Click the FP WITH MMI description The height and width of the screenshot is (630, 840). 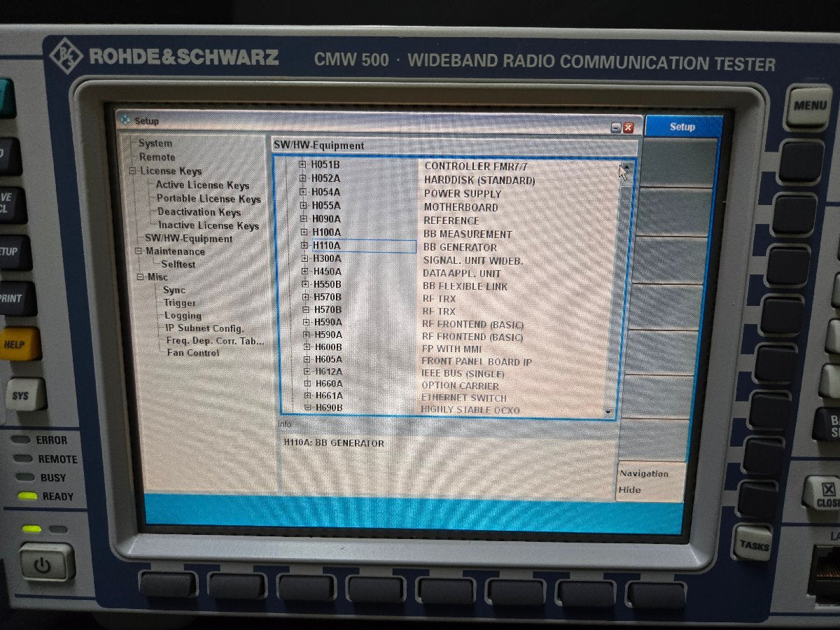(x=451, y=349)
